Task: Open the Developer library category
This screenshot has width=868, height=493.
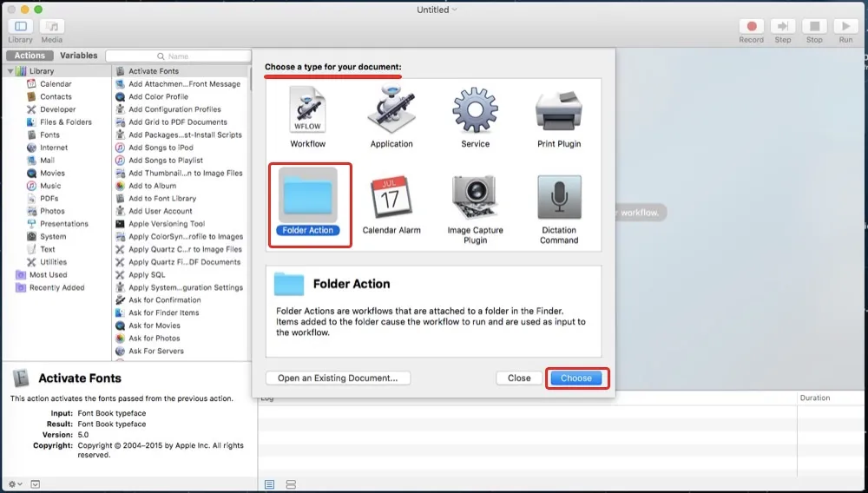Action: tap(57, 109)
